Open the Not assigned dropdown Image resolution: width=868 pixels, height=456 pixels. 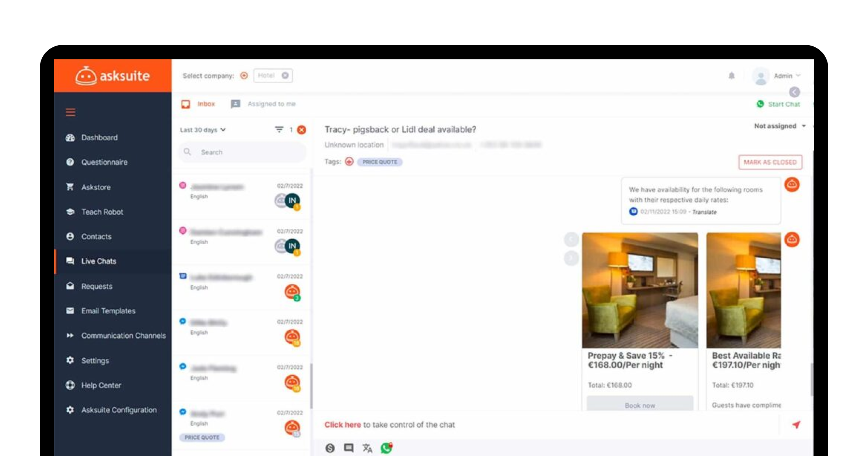click(x=779, y=126)
